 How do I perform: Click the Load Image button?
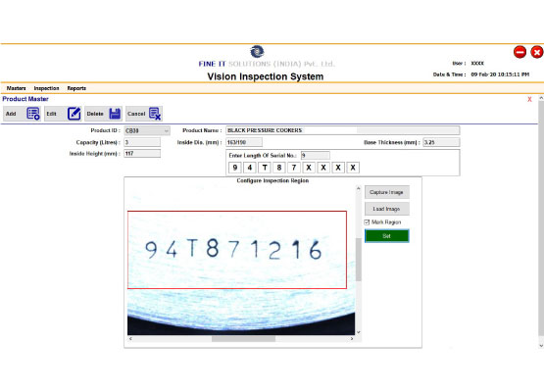[386, 209]
